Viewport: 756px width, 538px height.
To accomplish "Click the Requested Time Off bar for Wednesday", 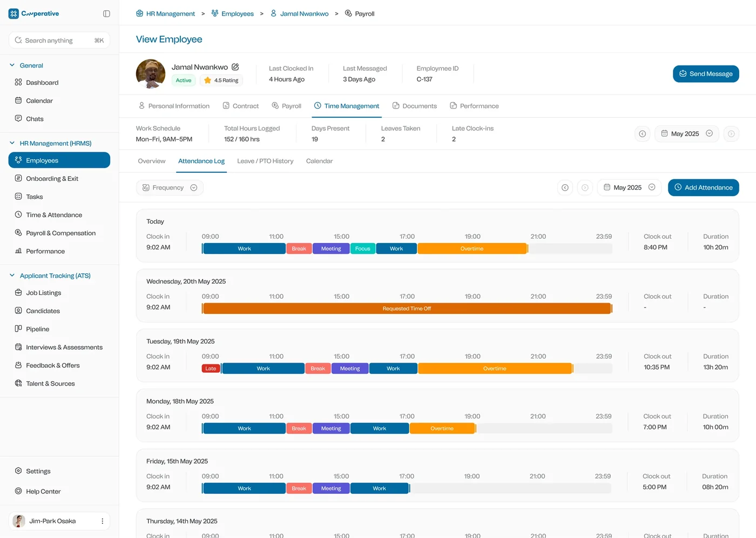I will (x=407, y=308).
